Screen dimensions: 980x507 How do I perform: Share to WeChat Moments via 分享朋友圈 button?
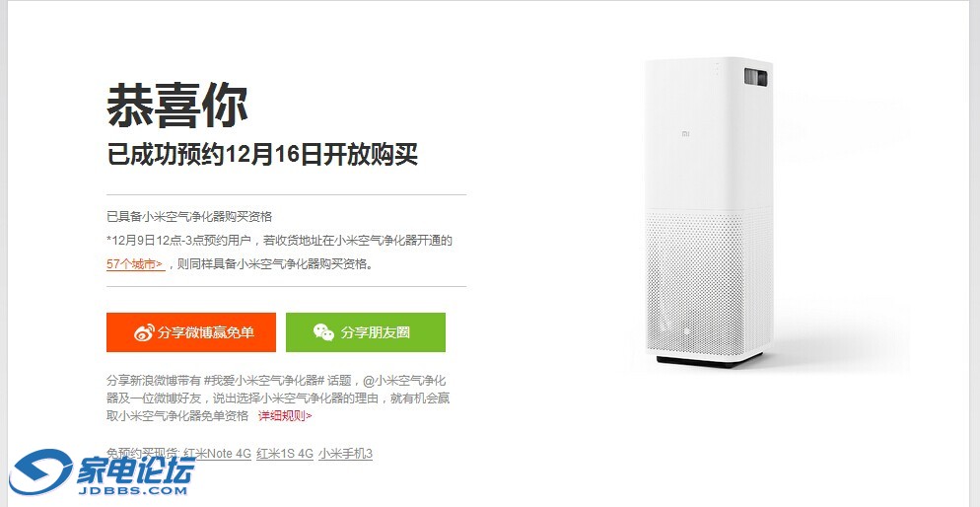point(366,332)
